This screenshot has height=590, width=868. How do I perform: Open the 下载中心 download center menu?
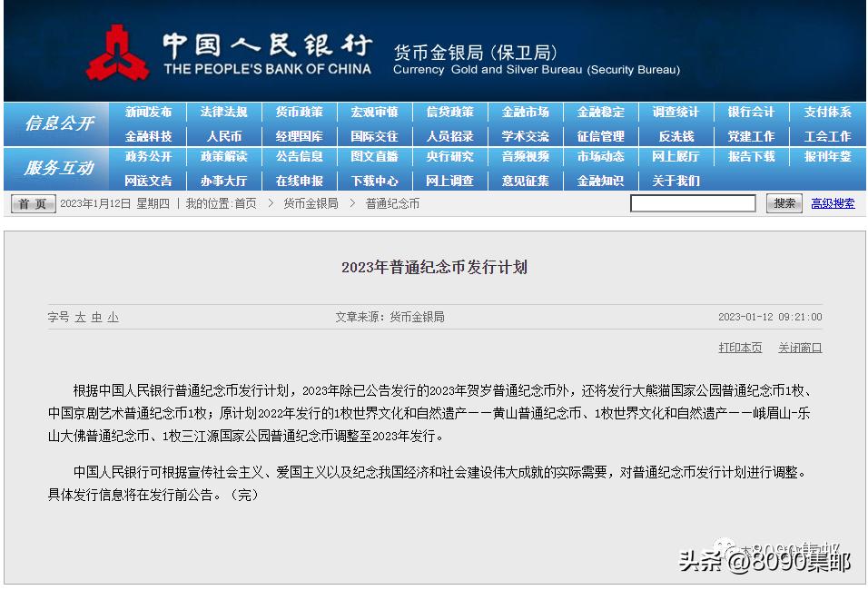375,181
